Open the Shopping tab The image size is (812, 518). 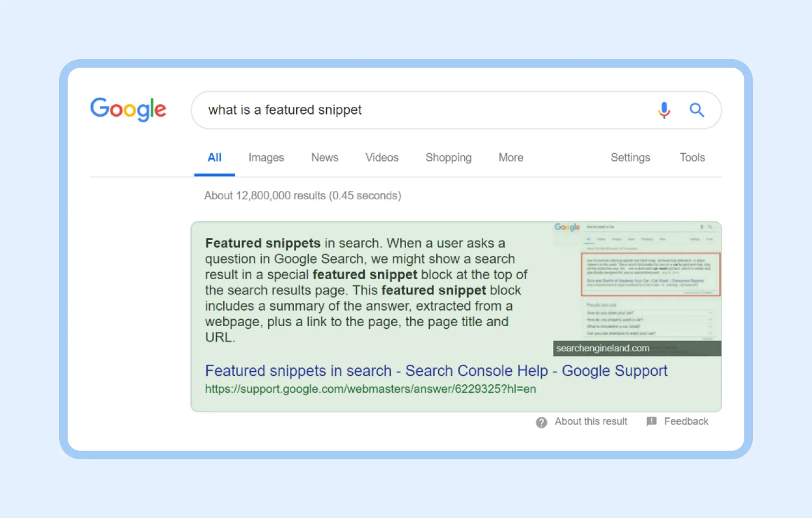pos(448,158)
